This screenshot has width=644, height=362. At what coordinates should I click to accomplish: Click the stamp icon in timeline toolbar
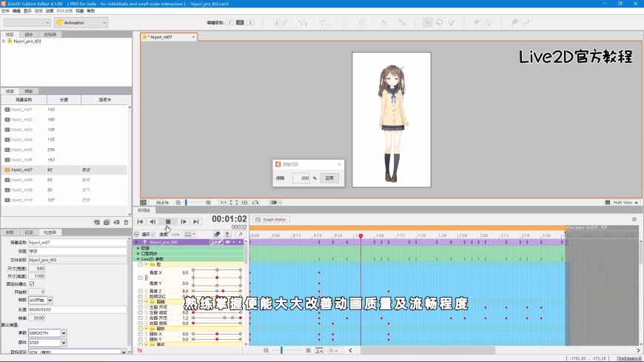coord(227,234)
